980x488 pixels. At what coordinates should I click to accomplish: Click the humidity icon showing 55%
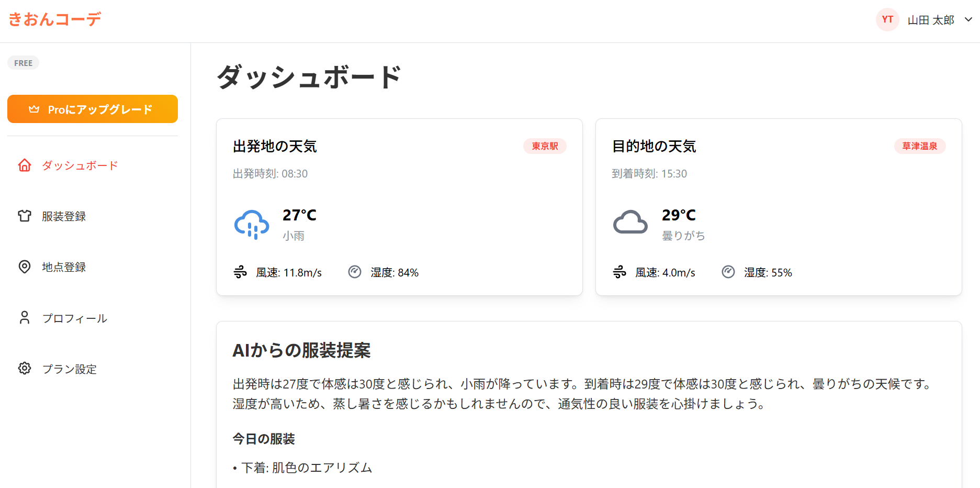pyautogui.click(x=728, y=272)
